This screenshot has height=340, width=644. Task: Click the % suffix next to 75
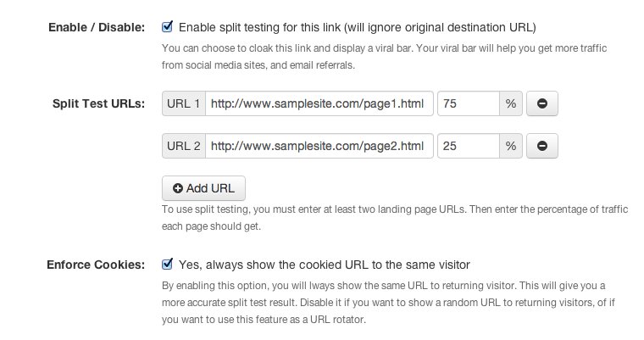(510, 104)
